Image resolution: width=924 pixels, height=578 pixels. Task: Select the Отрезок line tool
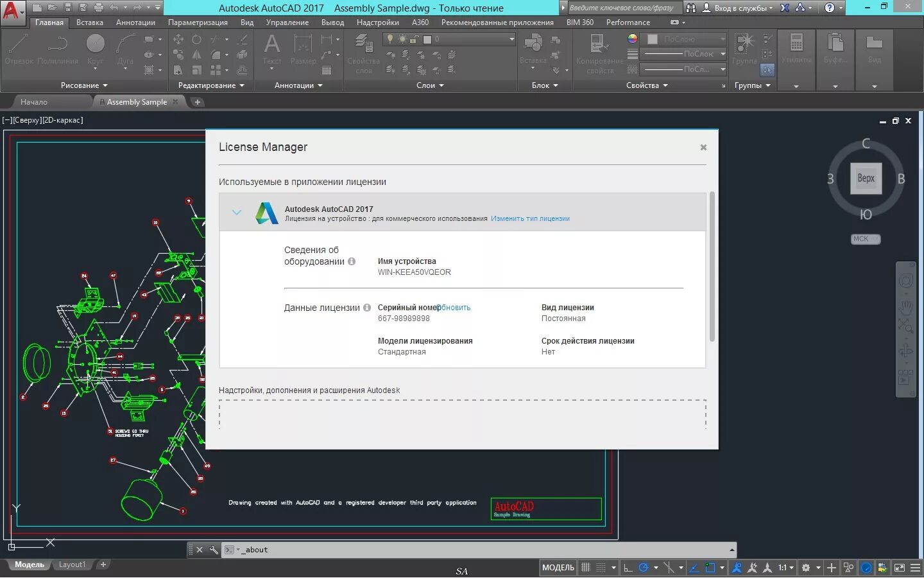[19, 50]
